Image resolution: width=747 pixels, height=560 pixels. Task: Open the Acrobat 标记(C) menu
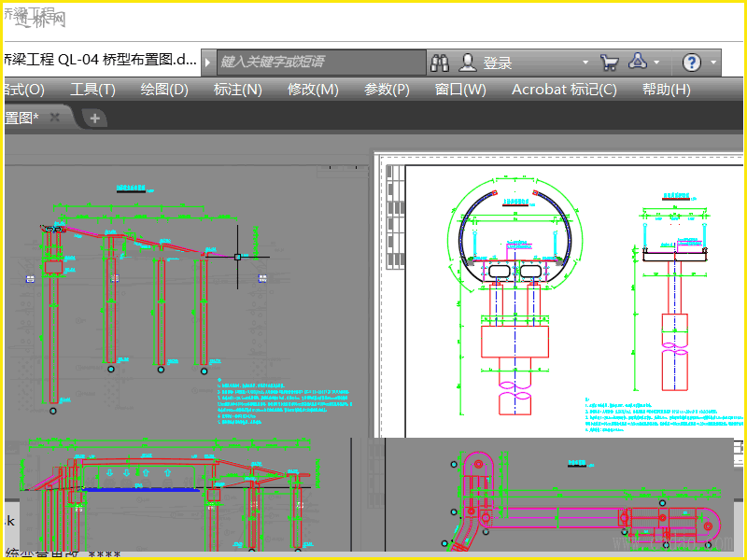click(x=564, y=90)
